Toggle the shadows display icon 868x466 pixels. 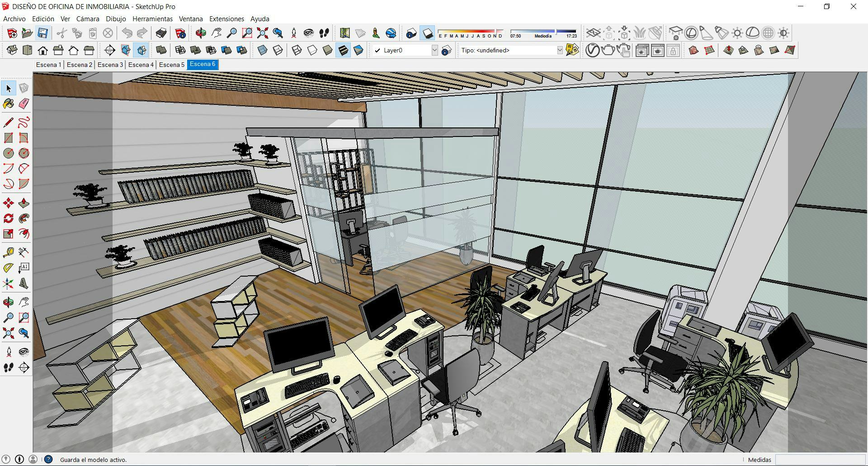point(426,33)
